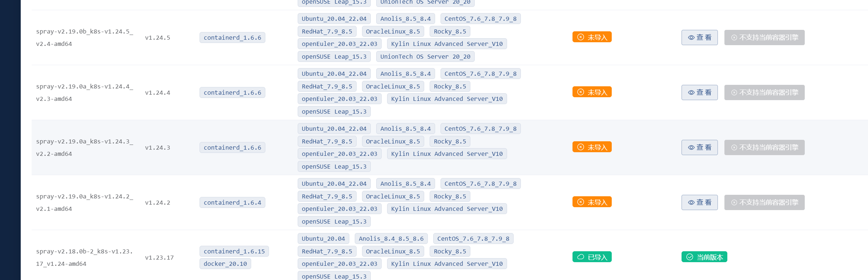Click the cloud icon on the 已导入 badge

[580, 256]
